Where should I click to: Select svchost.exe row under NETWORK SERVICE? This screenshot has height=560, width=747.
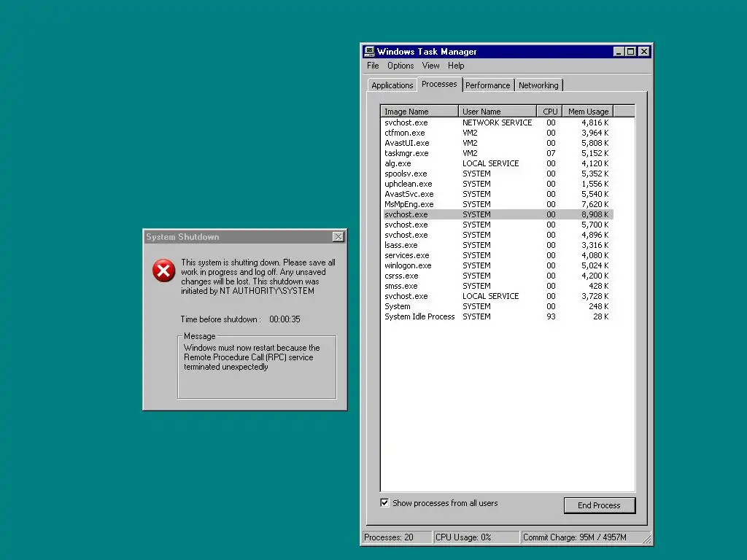(498, 122)
